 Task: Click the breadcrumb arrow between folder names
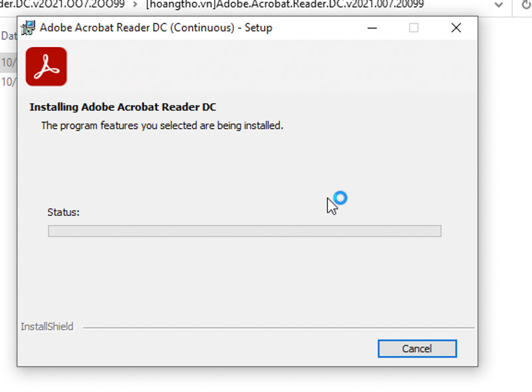tap(135, 5)
